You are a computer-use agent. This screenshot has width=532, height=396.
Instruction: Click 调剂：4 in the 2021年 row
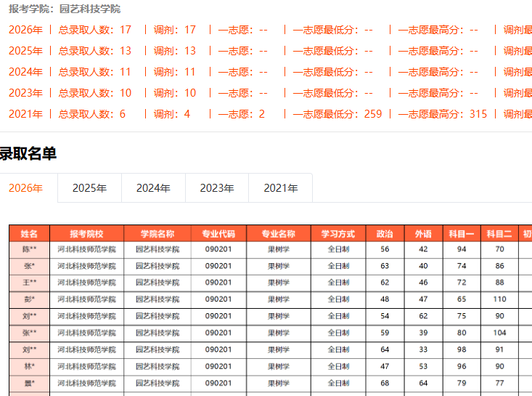point(172,114)
